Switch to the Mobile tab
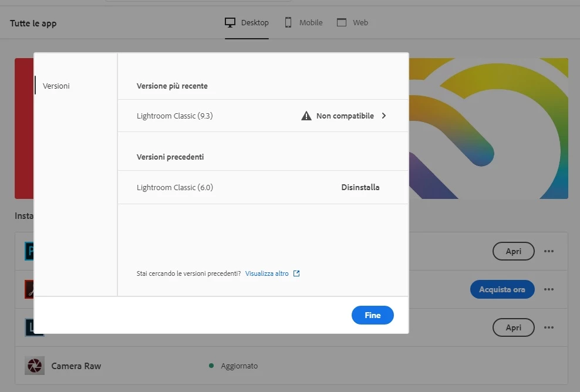This screenshot has height=392, width=580. 304,22
